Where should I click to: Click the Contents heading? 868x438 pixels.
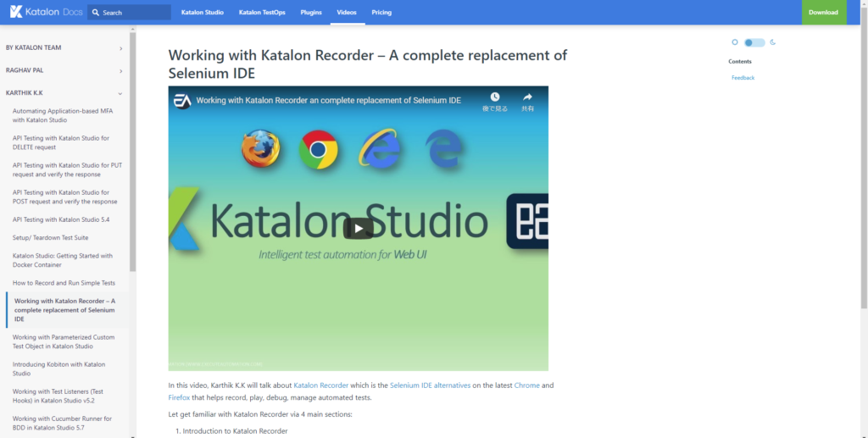(x=739, y=61)
